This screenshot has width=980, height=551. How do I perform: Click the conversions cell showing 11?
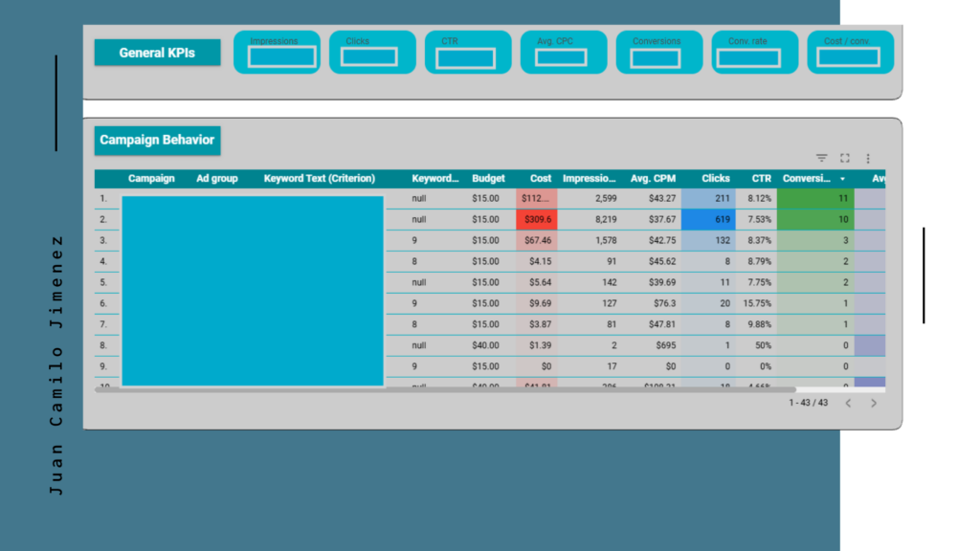pyautogui.click(x=815, y=198)
